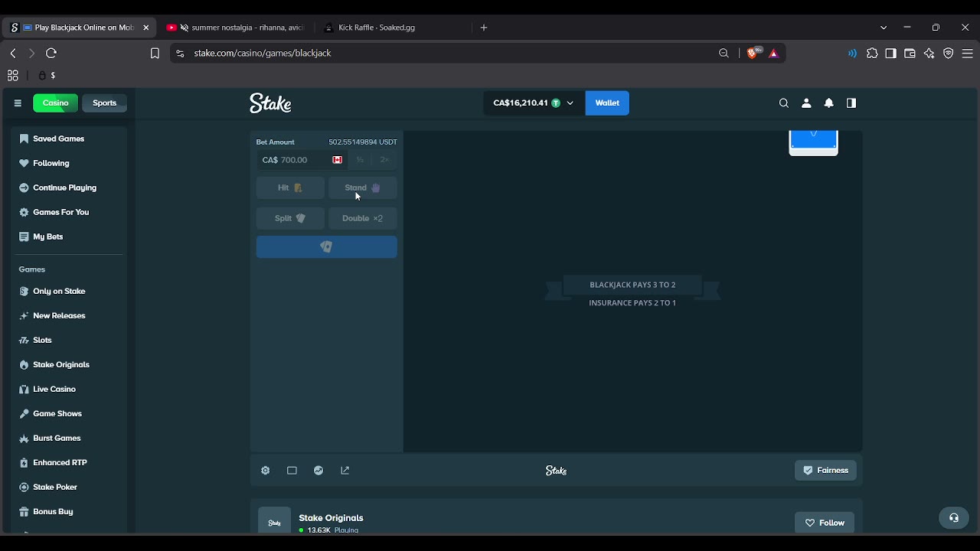Expand the CA$16,210.41 balance dropdown

pyautogui.click(x=534, y=103)
